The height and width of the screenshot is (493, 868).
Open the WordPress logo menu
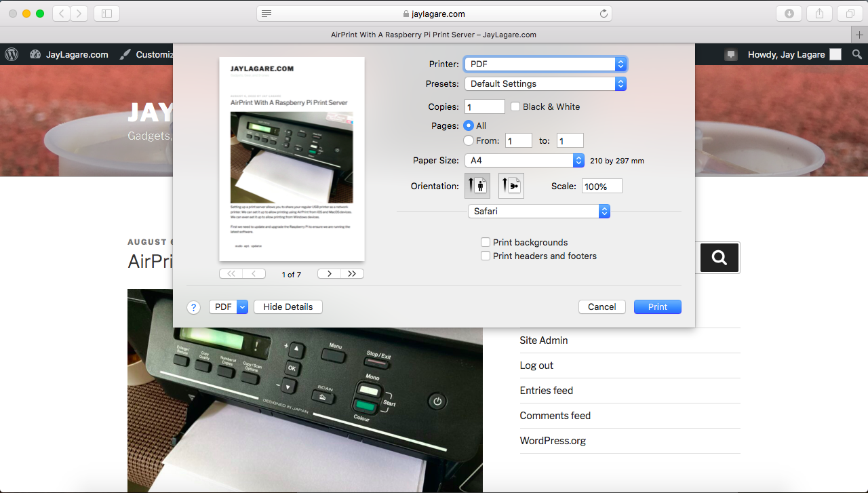tap(12, 54)
